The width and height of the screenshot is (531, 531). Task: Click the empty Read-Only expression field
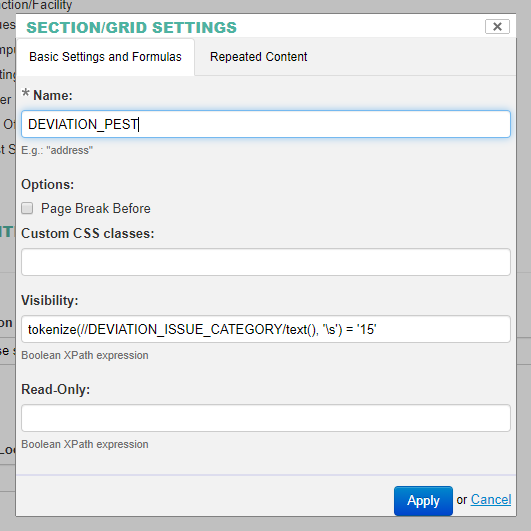(x=266, y=418)
